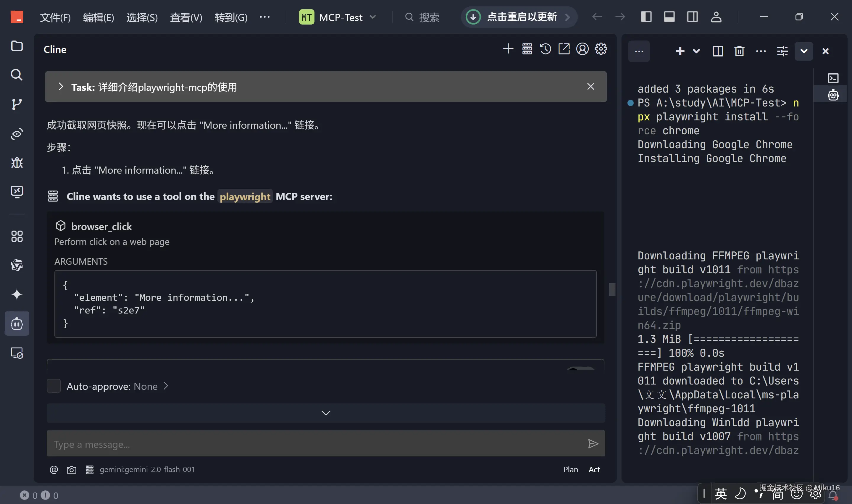
Task: Open Cline settings gear
Action: pyautogui.click(x=601, y=49)
